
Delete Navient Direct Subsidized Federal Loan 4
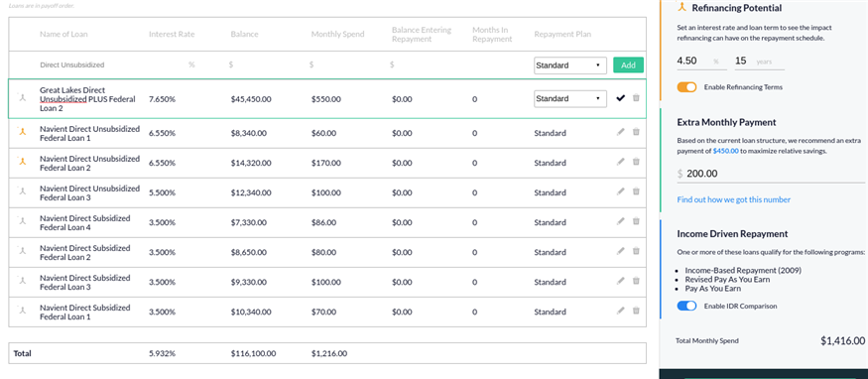point(636,221)
